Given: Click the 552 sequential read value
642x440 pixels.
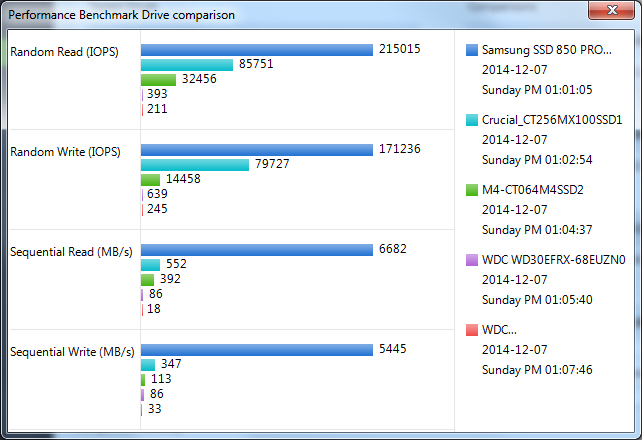Looking at the screenshot, I should 176,264.
